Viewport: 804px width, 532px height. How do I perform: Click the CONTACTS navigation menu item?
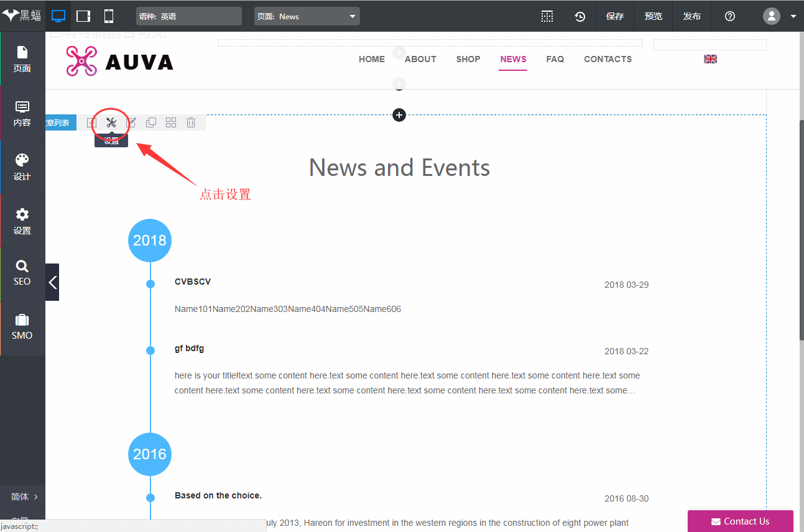tap(608, 59)
